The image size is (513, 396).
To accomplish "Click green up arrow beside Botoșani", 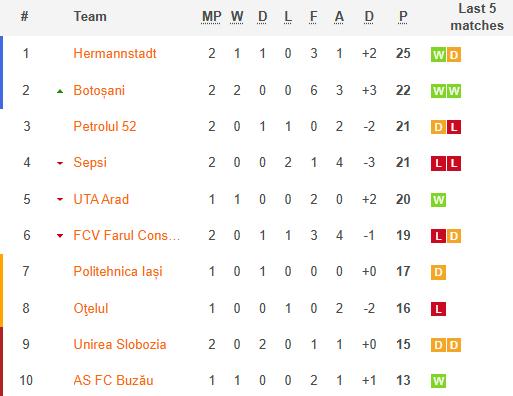I will tap(60, 91).
